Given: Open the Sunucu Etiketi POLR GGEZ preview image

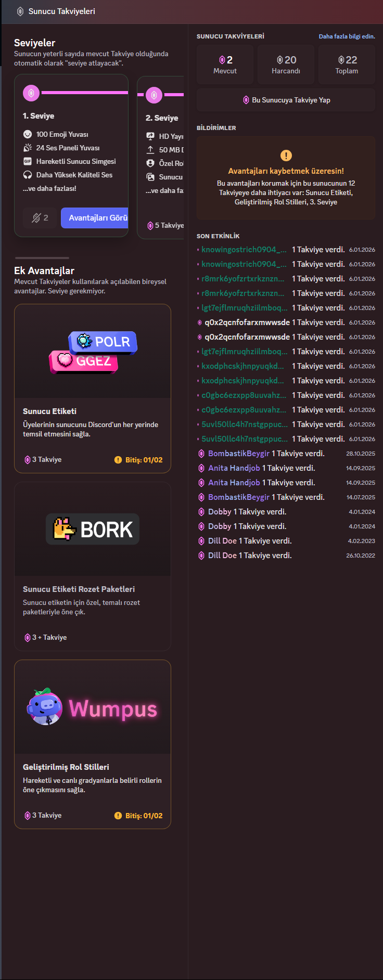Looking at the screenshot, I should (x=93, y=352).
